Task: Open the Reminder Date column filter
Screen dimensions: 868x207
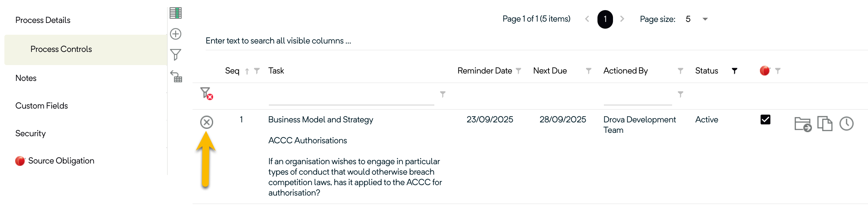Action: [518, 71]
